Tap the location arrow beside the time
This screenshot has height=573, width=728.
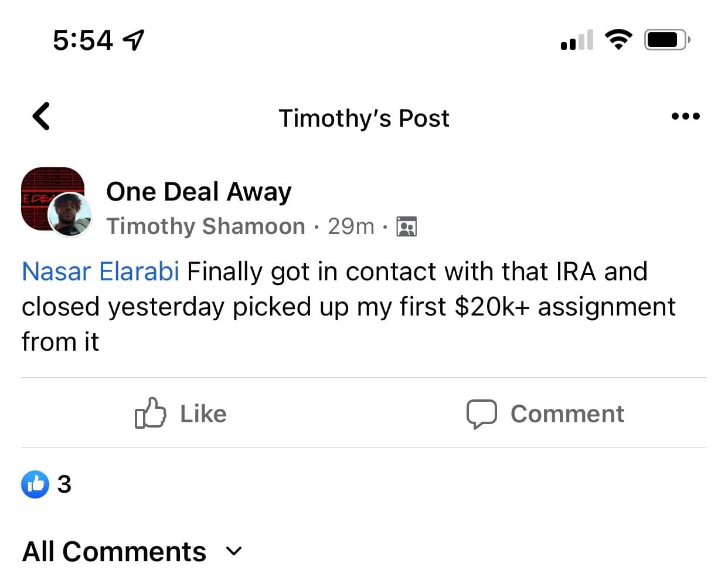click(134, 40)
